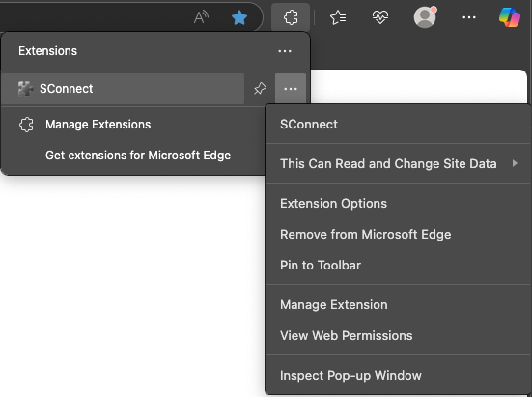Screen dimensions: 532x397
Task: Click the Manage Extensions gear icon
Action: tap(26, 125)
